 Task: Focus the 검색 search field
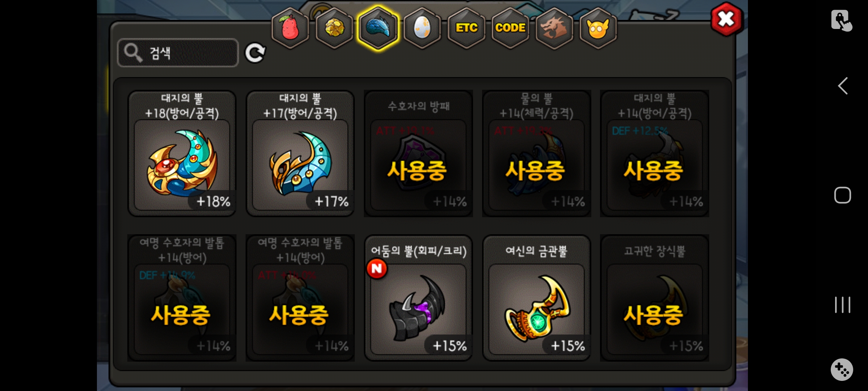pos(178,53)
